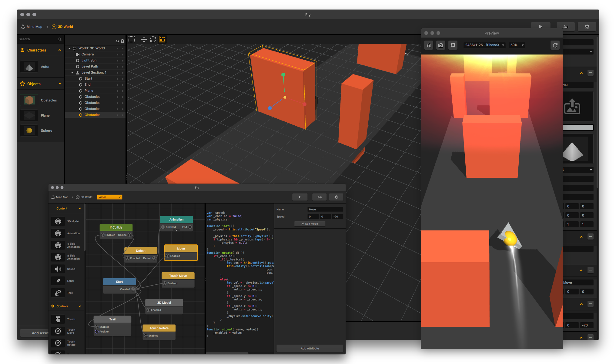Open the 2436x1125 - iPhoneX device dropdown
Image resolution: width=616 pixels, height=364 pixels.
484,45
